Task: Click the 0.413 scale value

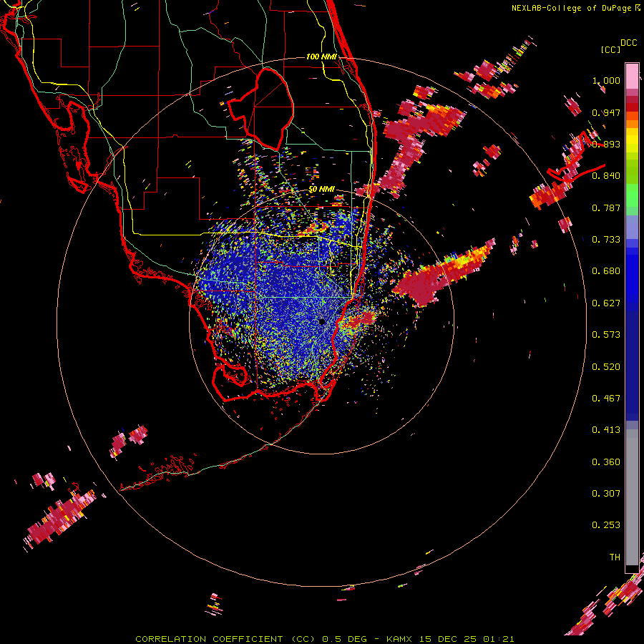Action: tap(606, 430)
